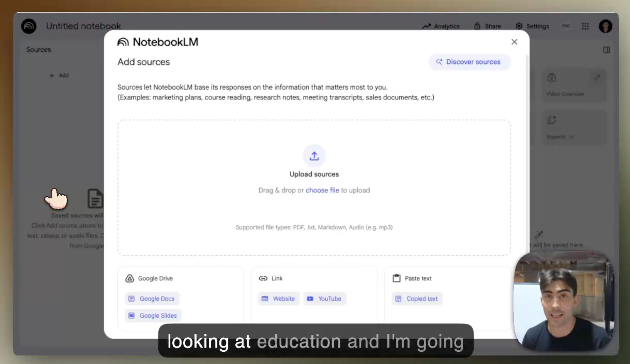This screenshot has width=630, height=364.
Task: Select Google Slides source option
Action: click(x=153, y=315)
